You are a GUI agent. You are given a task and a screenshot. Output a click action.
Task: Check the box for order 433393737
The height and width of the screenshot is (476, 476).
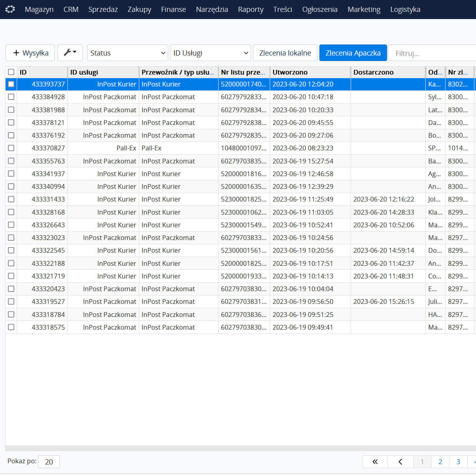[11, 84]
